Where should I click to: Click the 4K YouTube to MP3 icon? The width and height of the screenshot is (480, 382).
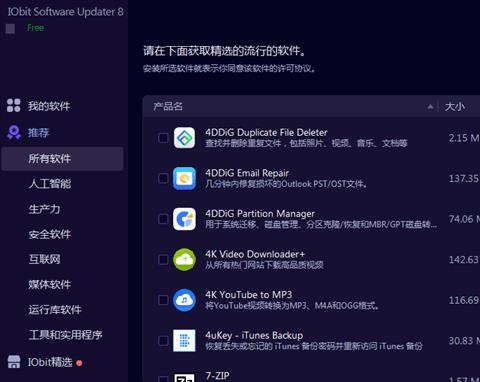184,300
